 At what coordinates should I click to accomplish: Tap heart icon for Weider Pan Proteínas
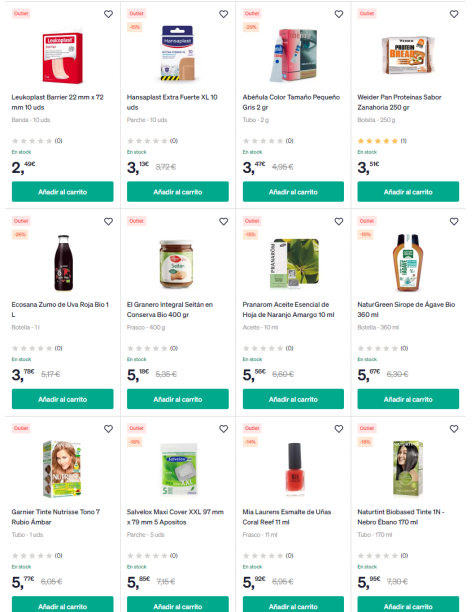[454, 14]
